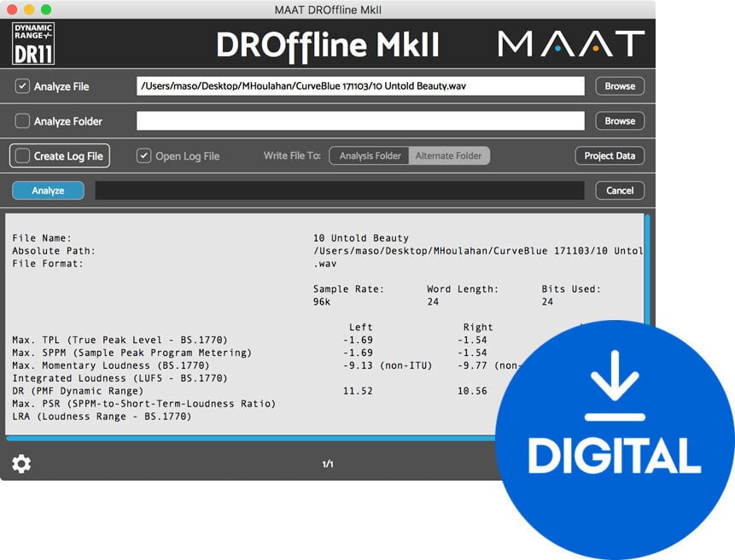Viewport: 735px width, 560px height.
Task: Toggle the Open Log File checkbox
Action: [x=143, y=155]
